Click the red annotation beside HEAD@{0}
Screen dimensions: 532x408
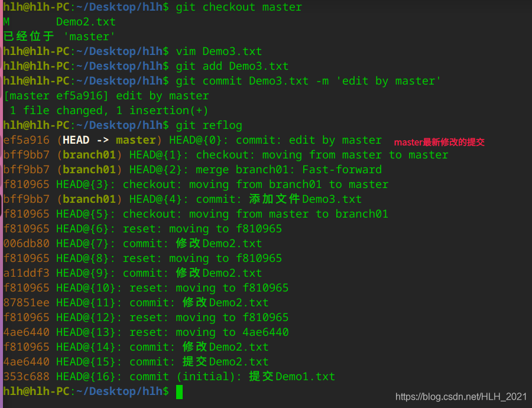click(x=439, y=142)
